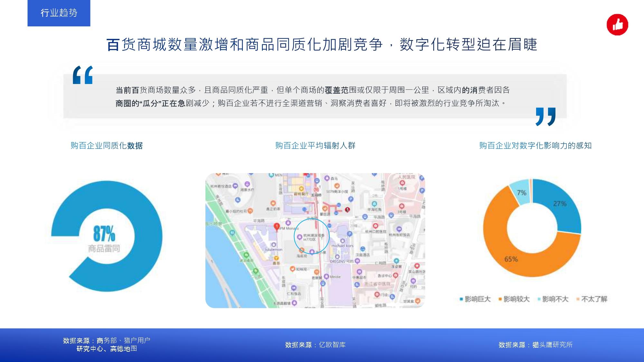Image resolution: width=644 pixels, height=362 pixels.
Task: Click the 影响不大 legend swatch
Action: tap(539, 299)
